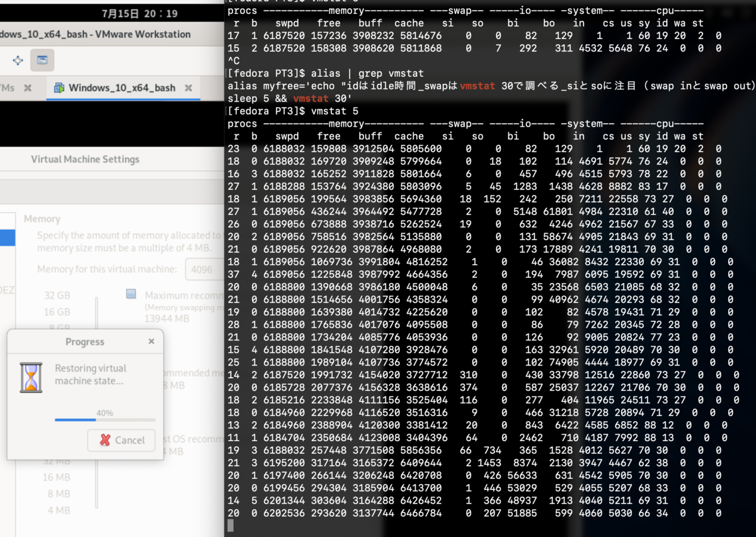The width and height of the screenshot is (756, 537).
Task: Close the Progress dialog with its X
Action: (151, 342)
